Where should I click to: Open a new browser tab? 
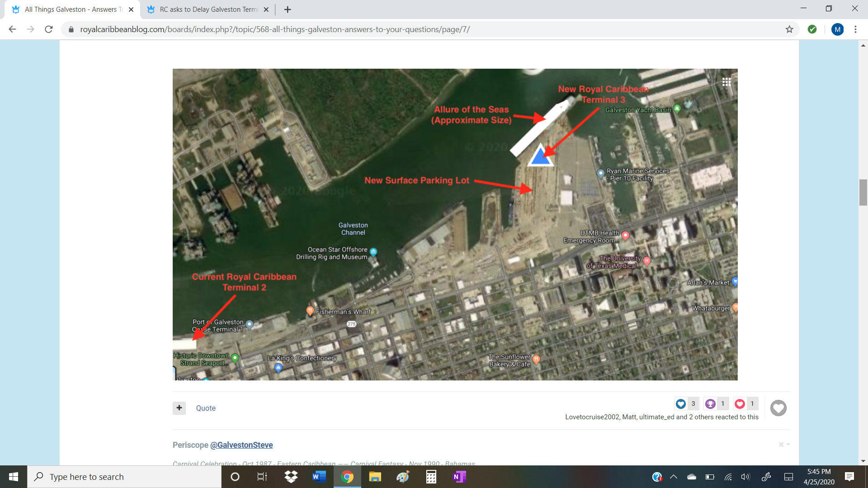pos(288,9)
